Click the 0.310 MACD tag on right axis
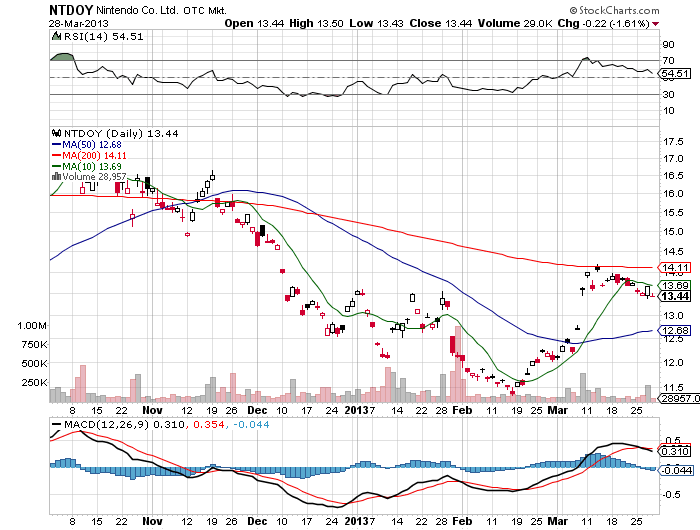 [675, 451]
